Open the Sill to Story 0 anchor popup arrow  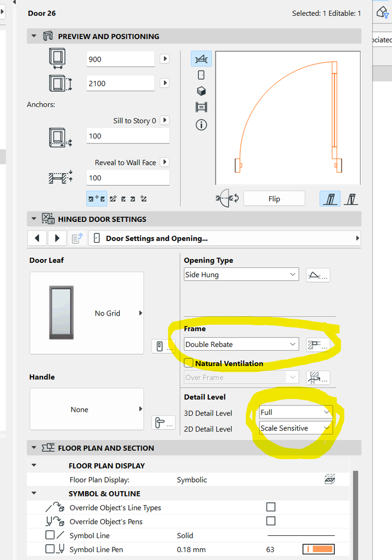click(x=165, y=120)
